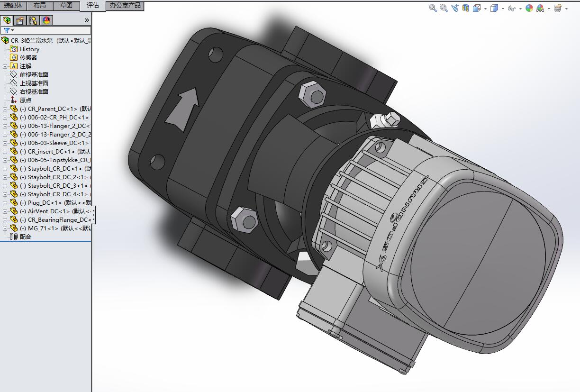Screen dimensions: 580x392
Task: Select the 右视基准面 tree item
Action: [x=34, y=91]
